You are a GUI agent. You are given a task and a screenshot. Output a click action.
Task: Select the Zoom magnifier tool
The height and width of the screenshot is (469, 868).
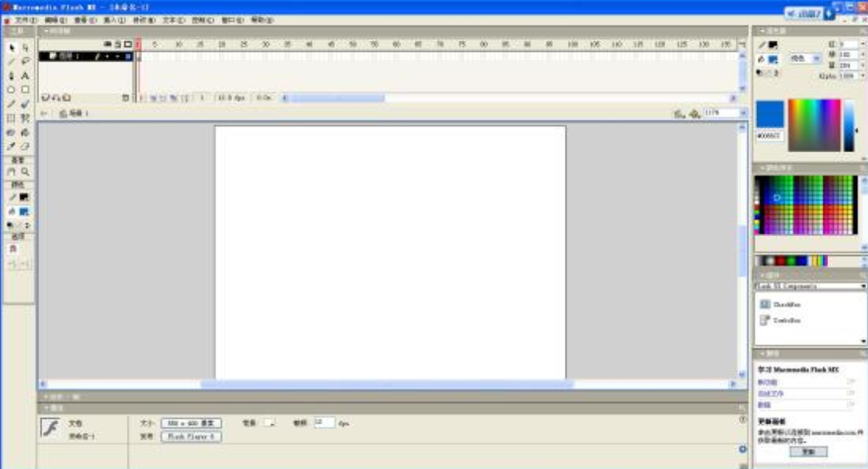[x=26, y=171]
